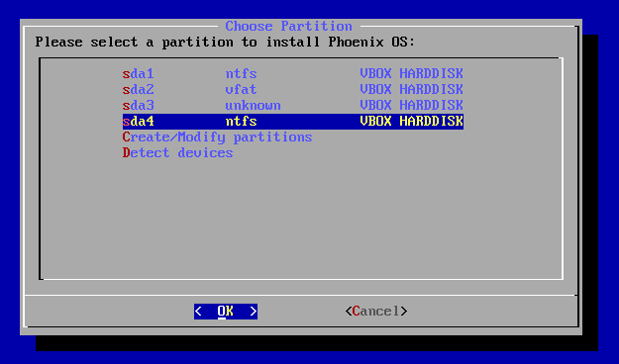Viewport: 619px width, 364px height.
Task: Select the sda2 vfat partition entry
Action: click(292, 90)
